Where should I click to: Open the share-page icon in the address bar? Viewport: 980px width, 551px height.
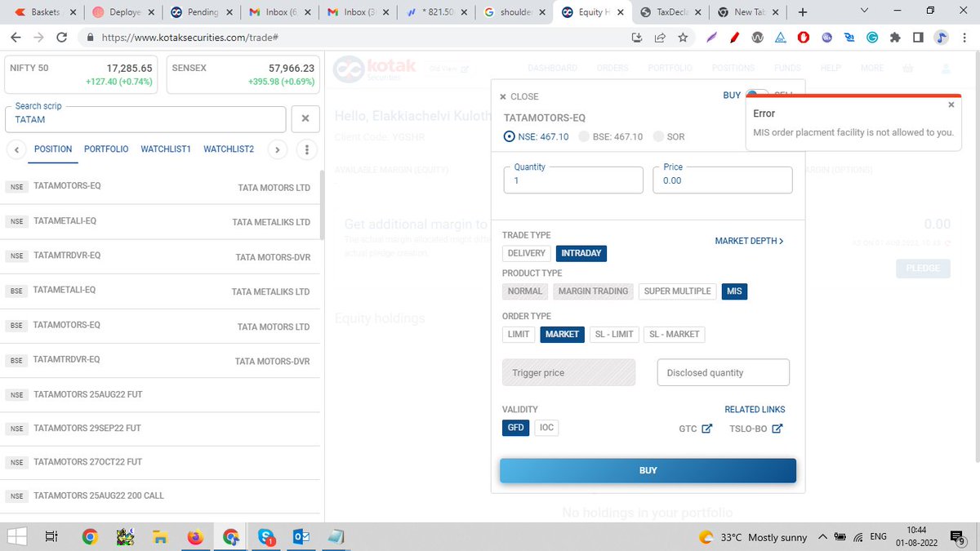pos(660,38)
